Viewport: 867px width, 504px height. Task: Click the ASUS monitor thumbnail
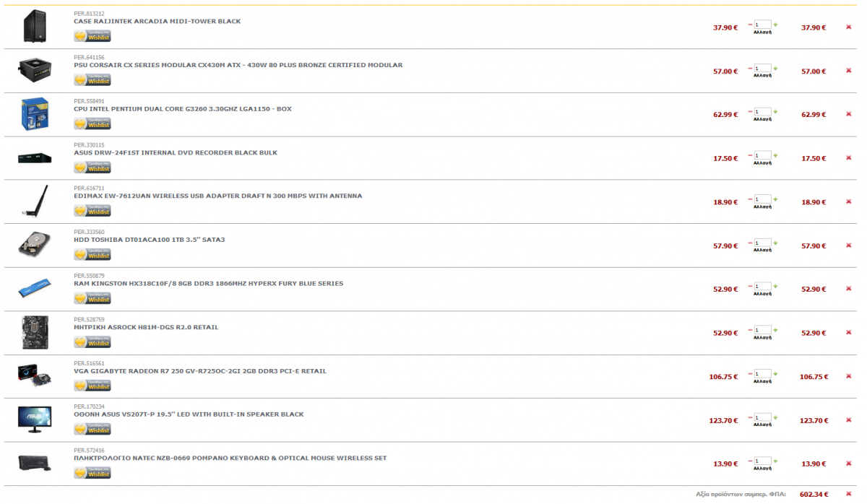click(35, 420)
